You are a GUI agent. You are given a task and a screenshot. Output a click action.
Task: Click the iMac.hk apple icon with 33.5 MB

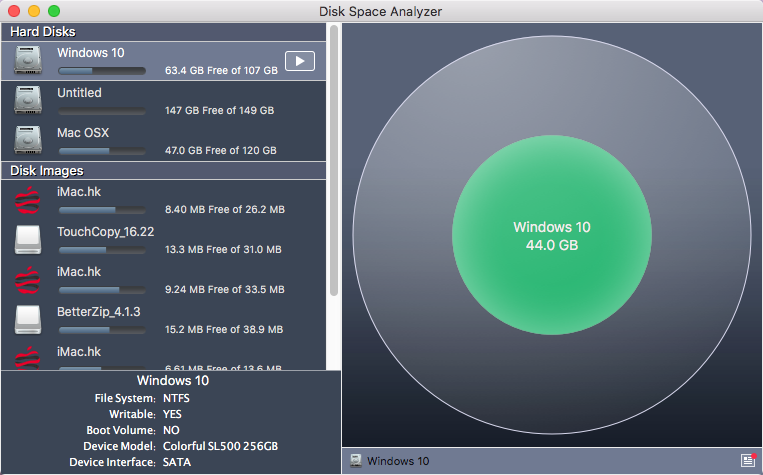tap(28, 280)
